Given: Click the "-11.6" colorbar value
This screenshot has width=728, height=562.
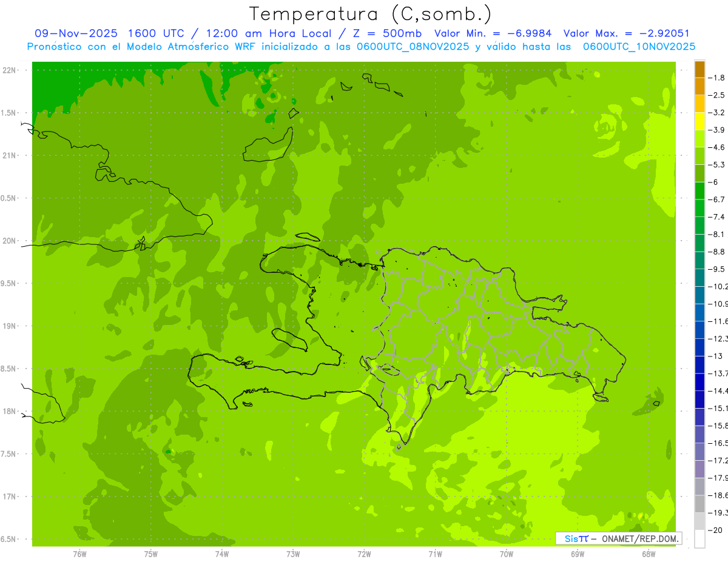Looking at the screenshot, I should pos(718,321).
